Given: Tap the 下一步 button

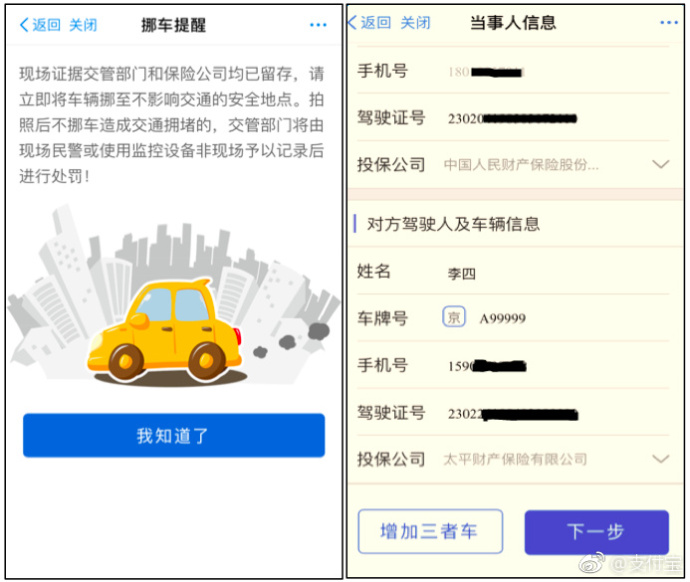Looking at the screenshot, I should 597,532.
